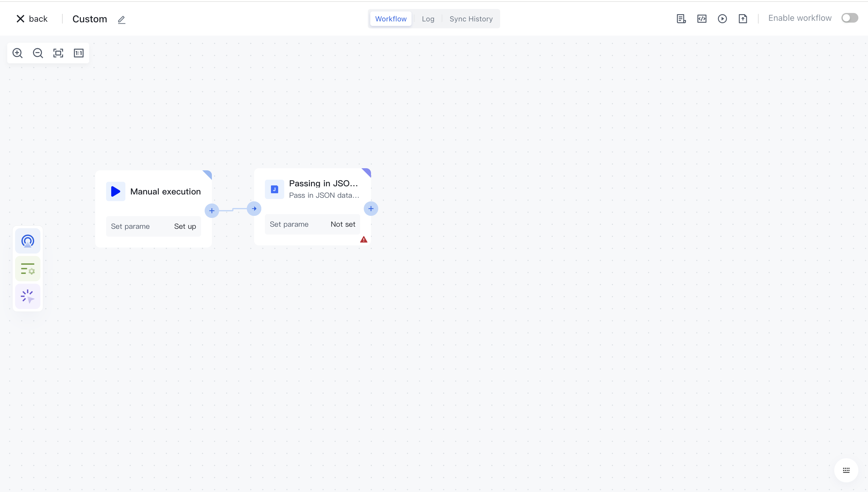Screen dimensions: 868x492
Task: Click the export upload icon
Action: point(743,19)
